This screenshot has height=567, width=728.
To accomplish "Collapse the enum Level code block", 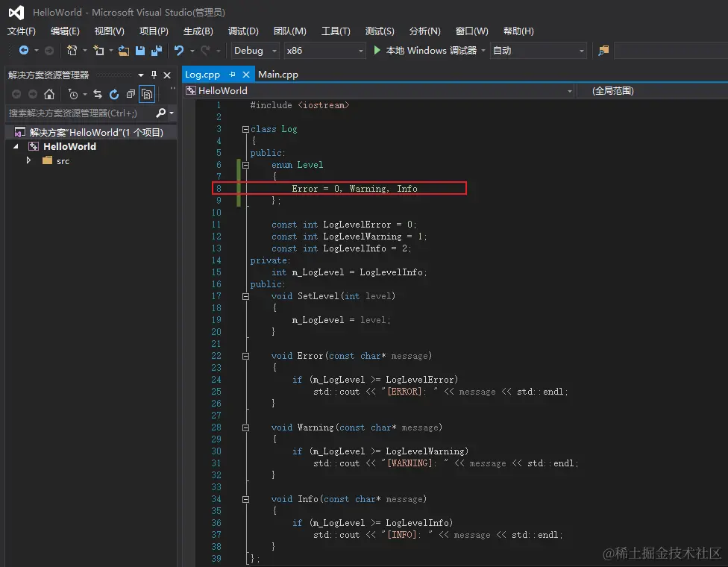I will click(245, 166).
